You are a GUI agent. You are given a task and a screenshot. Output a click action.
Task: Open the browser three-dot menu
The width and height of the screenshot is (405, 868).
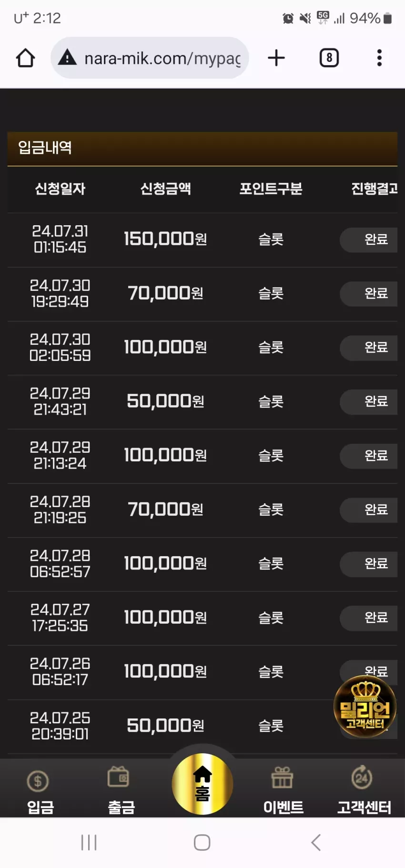(x=379, y=58)
